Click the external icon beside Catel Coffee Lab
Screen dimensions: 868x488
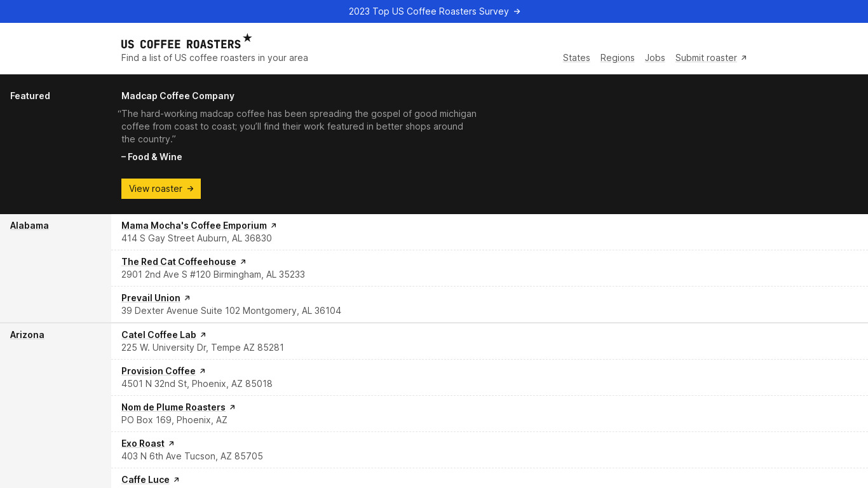pyautogui.click(x=203, y=335)
